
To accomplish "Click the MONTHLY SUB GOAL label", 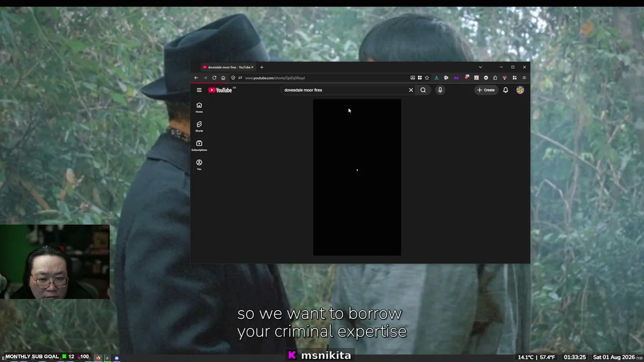I will pos(32,356).
